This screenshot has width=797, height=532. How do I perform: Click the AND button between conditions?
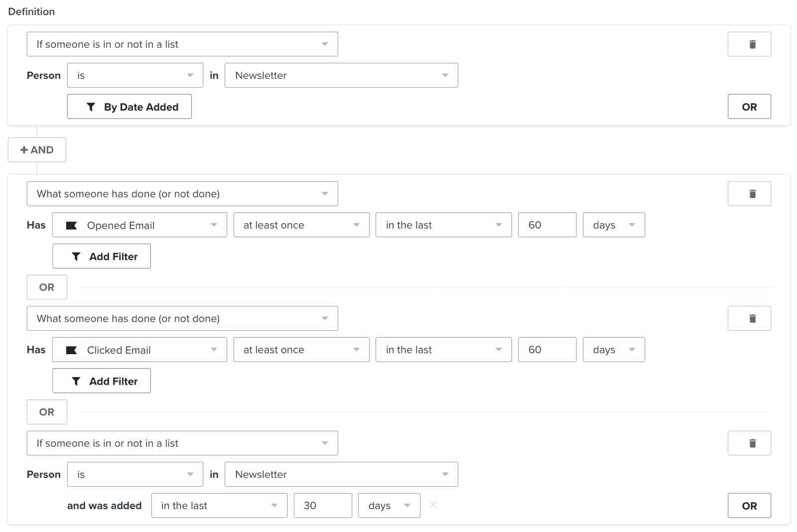(37, 149)
